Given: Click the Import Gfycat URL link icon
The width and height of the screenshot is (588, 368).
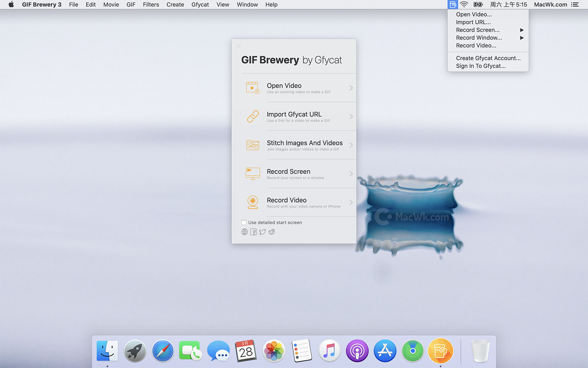Looking at the screenshot, I should (x=253, y=117).
